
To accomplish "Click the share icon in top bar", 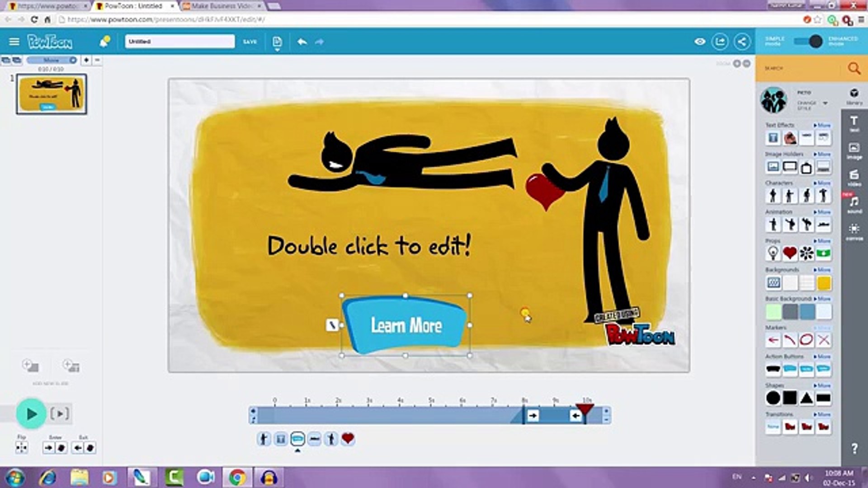I will click(742, 42).
